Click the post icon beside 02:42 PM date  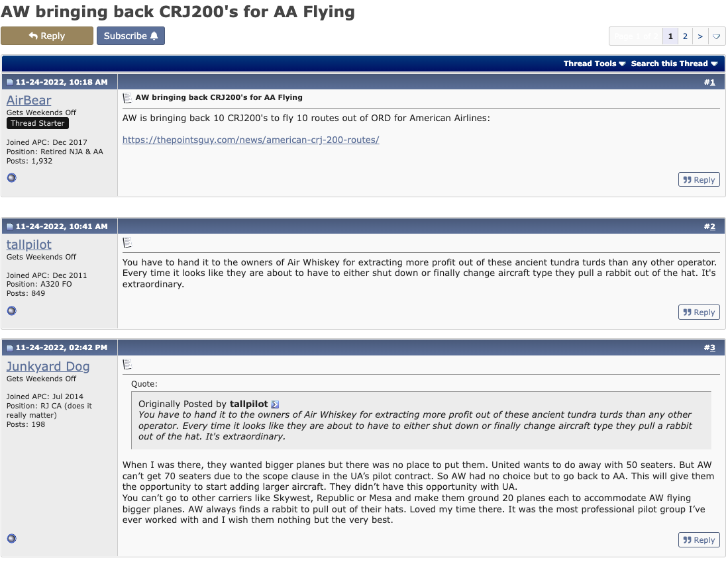(x=10, y=348)
